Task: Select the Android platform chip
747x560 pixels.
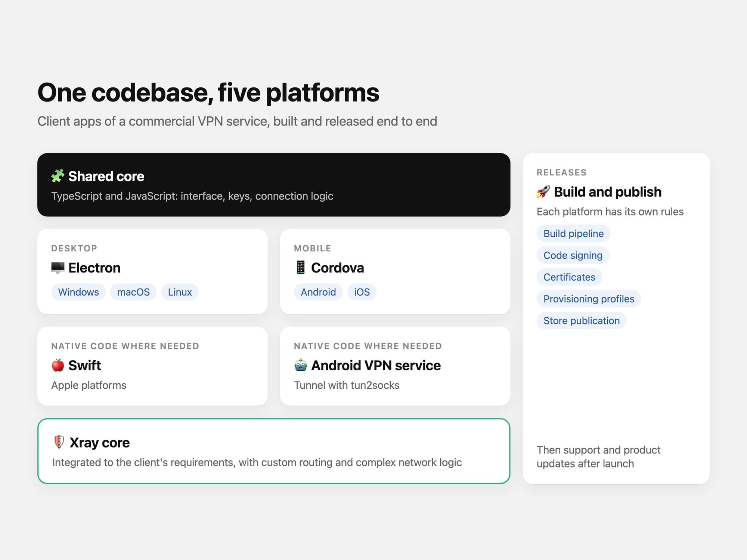Action: (318, 292)
